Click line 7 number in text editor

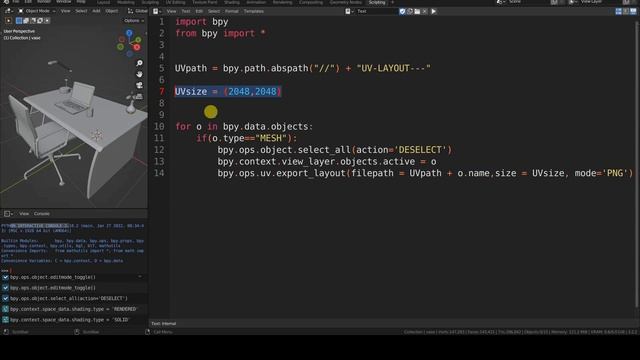coord(162,91)
